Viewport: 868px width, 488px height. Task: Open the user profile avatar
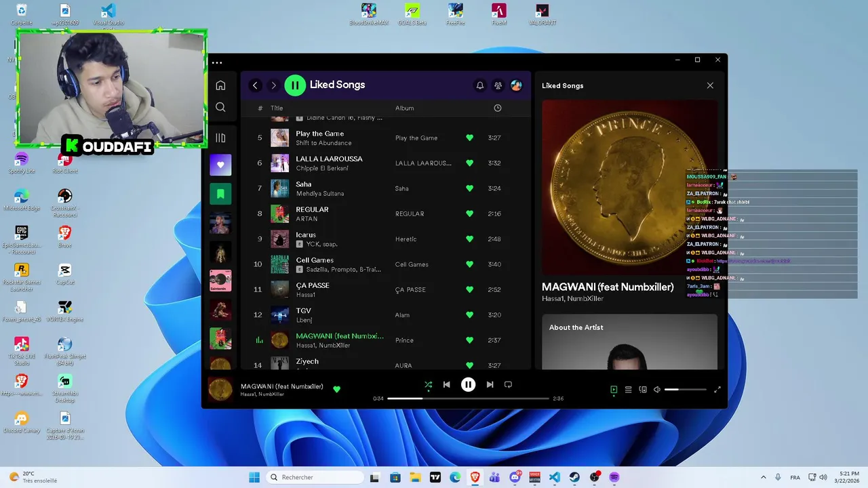(516, 85)
